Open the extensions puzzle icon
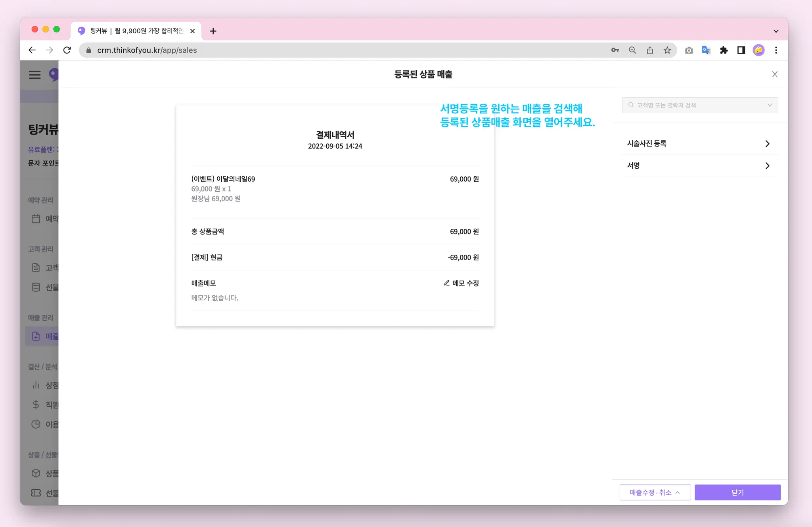812x527 pixels. point(724,50)
